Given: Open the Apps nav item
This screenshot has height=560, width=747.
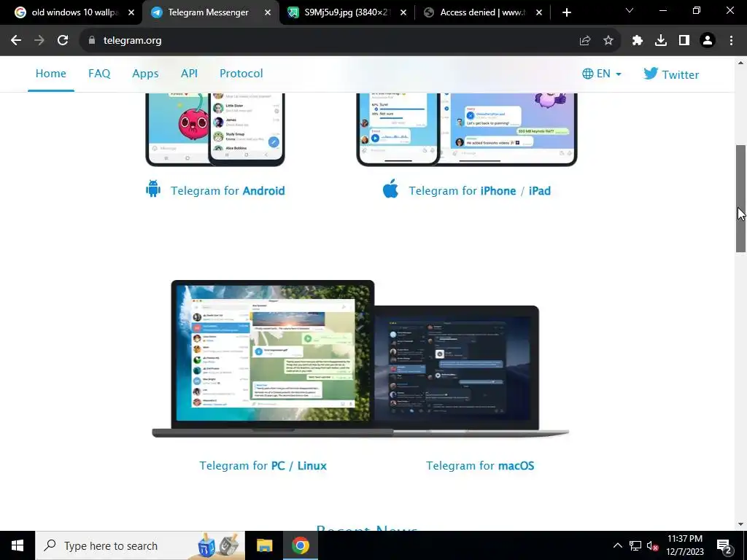Looking at the screenshot, I should [x=145, y=74].
